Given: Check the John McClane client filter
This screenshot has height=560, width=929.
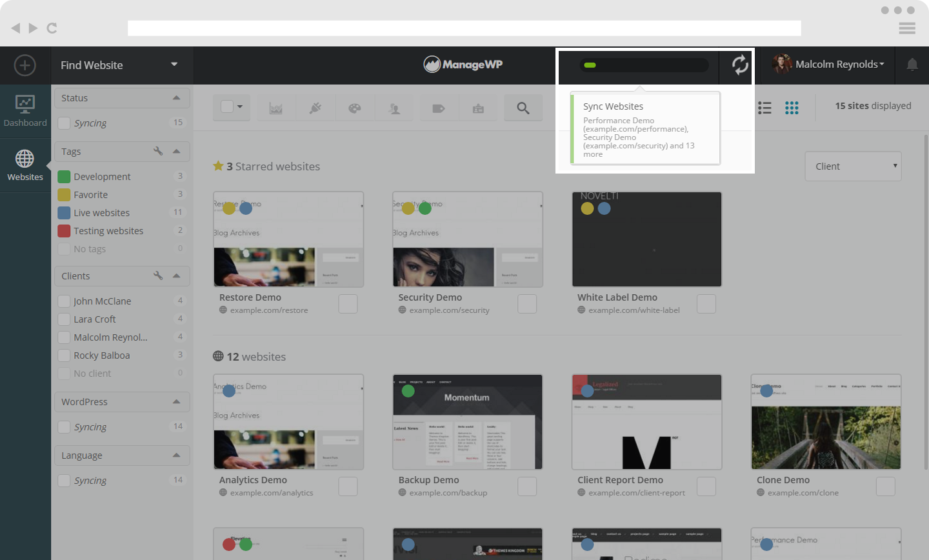Looking at the screenshot, I should [x=64, y=301].
